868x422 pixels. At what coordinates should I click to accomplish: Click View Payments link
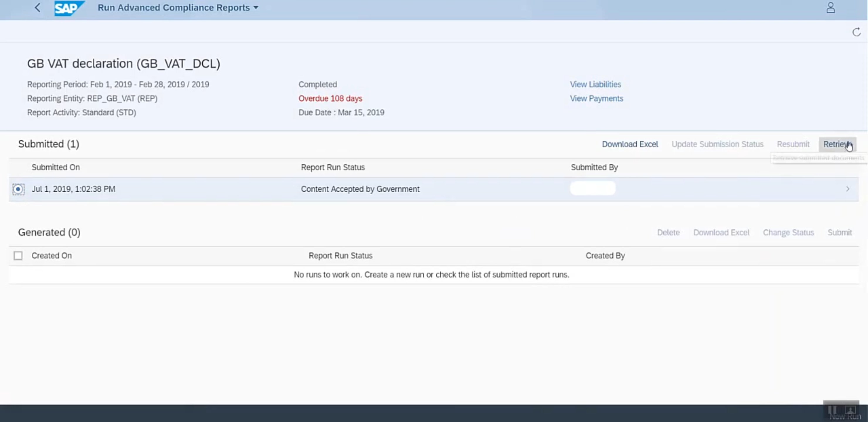pos(596,99)
